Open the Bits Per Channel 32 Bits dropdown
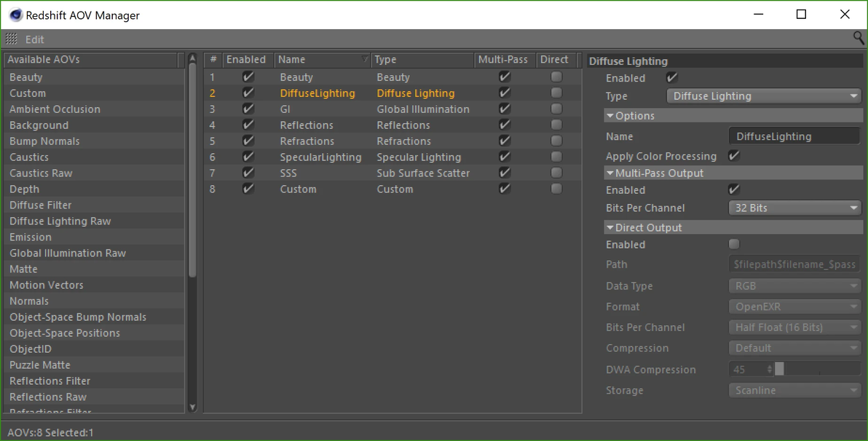 (794, 208)
